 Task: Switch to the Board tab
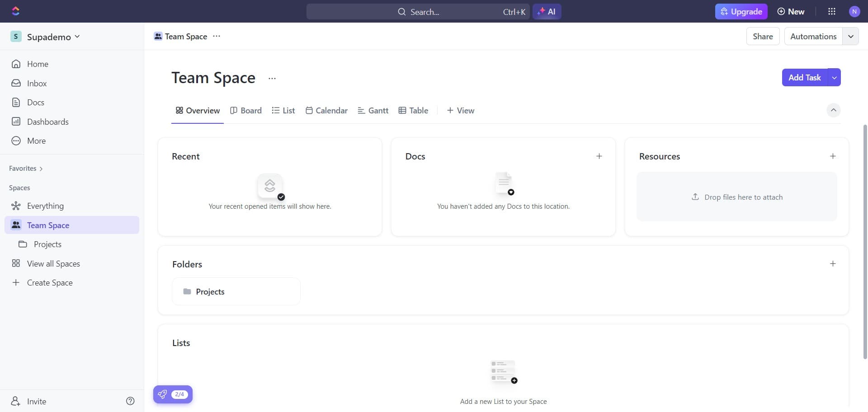coord(246,110)
